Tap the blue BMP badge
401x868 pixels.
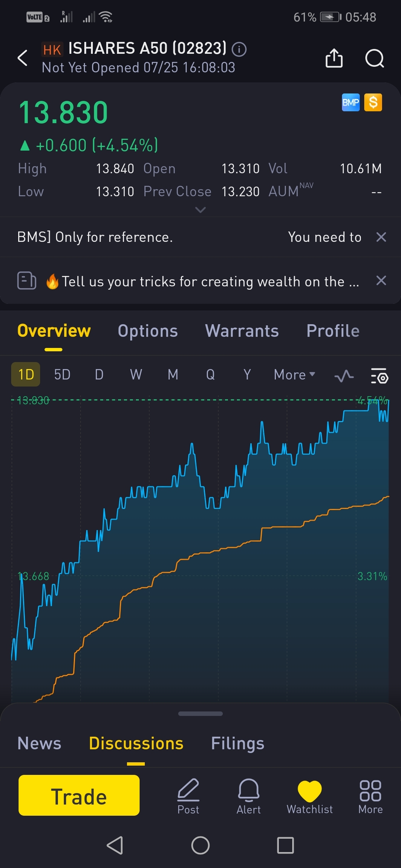coord(351,102)
